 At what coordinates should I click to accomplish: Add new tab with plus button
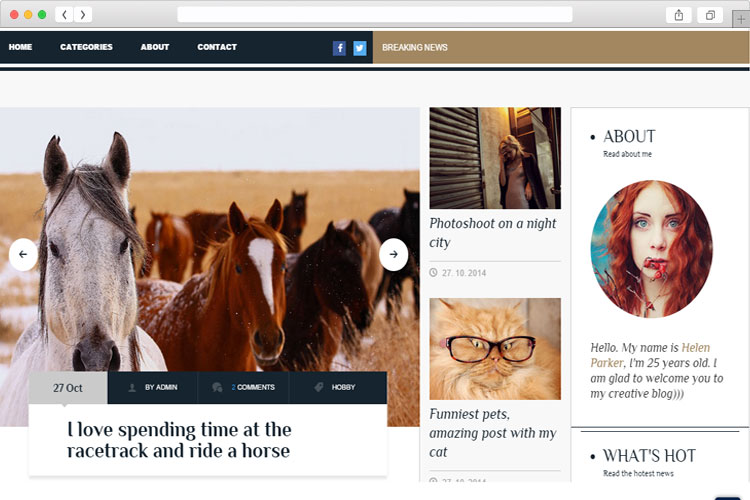(741, 19)
